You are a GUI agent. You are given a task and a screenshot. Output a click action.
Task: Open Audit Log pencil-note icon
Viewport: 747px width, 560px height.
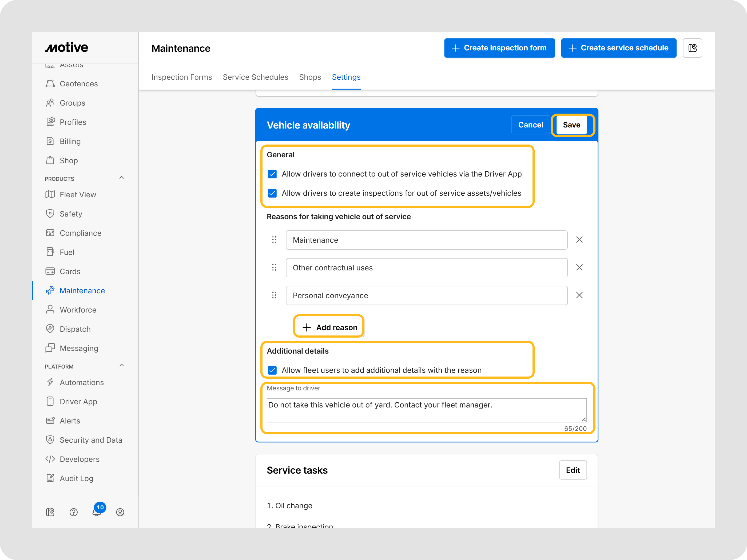click(50, 478)
